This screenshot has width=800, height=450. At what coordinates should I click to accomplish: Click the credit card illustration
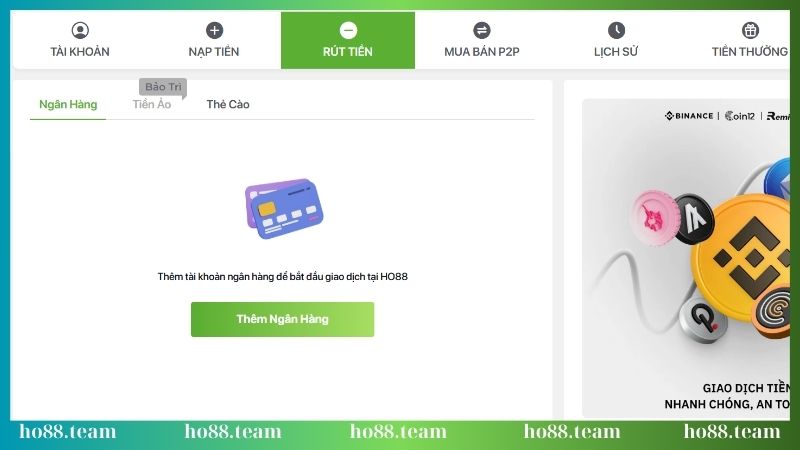click(x=284, y=209)
